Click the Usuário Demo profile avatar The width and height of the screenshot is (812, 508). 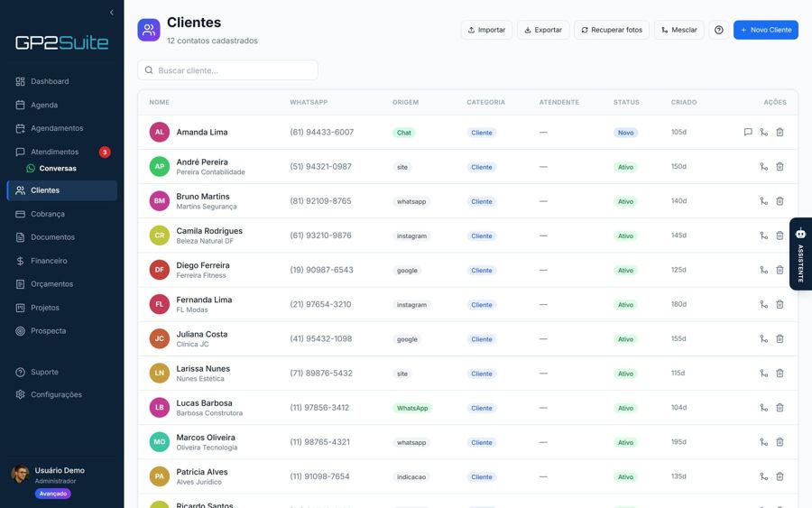point(20,474)
